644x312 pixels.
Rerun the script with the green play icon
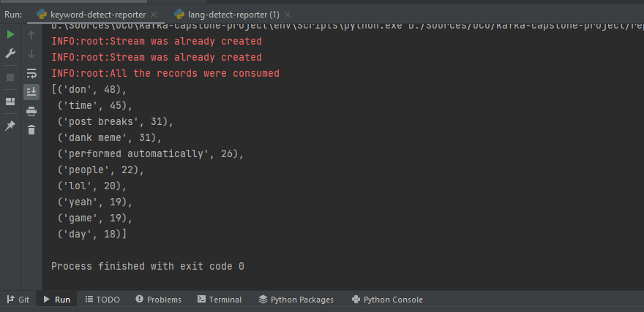pos(11,35)
